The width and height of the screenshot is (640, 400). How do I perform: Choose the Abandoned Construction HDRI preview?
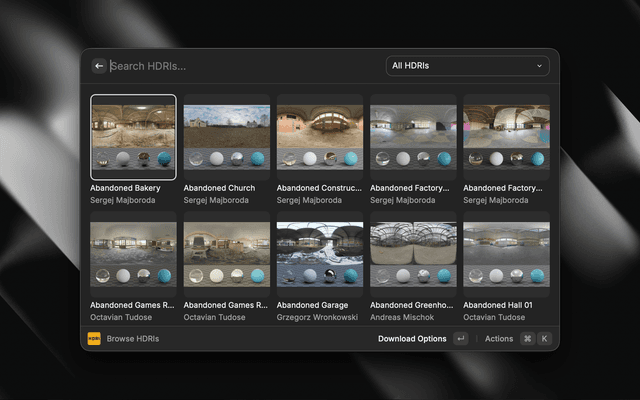[320, 137]
